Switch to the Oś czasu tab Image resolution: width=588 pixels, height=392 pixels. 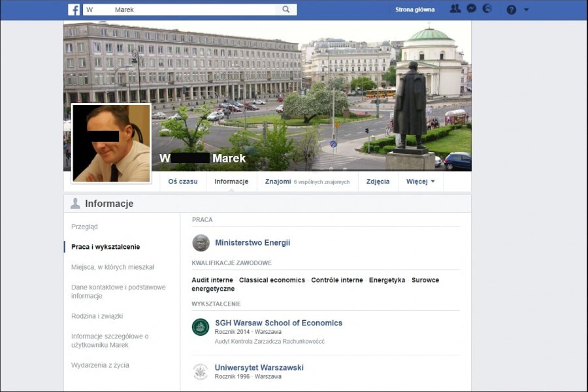pos(183,181)
